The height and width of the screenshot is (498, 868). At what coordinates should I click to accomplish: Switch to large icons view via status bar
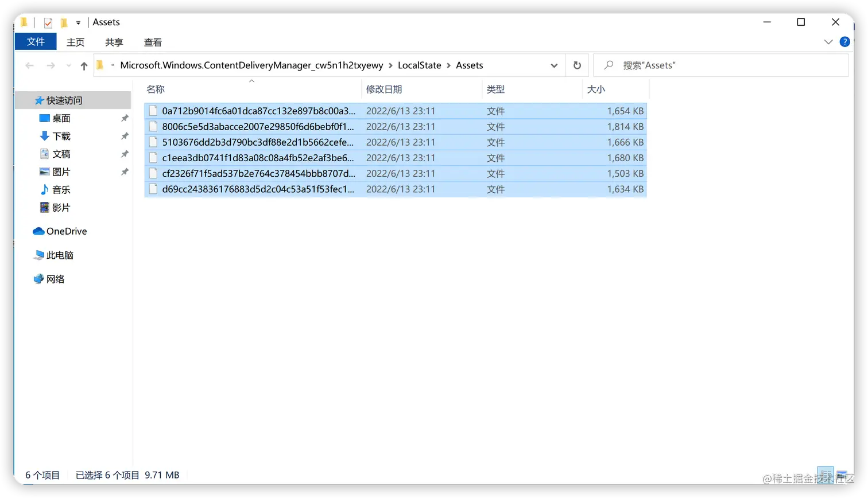[842, 475]
